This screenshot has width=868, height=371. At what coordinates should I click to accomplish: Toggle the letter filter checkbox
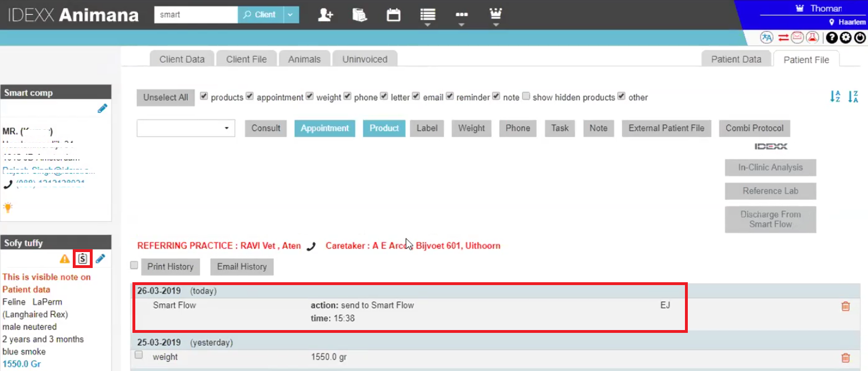(384, 96)
